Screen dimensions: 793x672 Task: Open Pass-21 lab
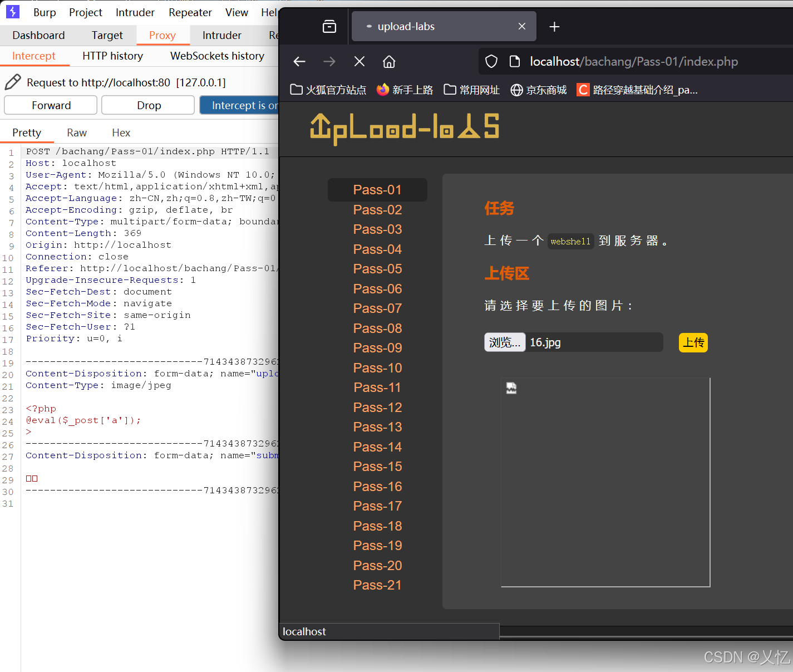coord(377,585)
